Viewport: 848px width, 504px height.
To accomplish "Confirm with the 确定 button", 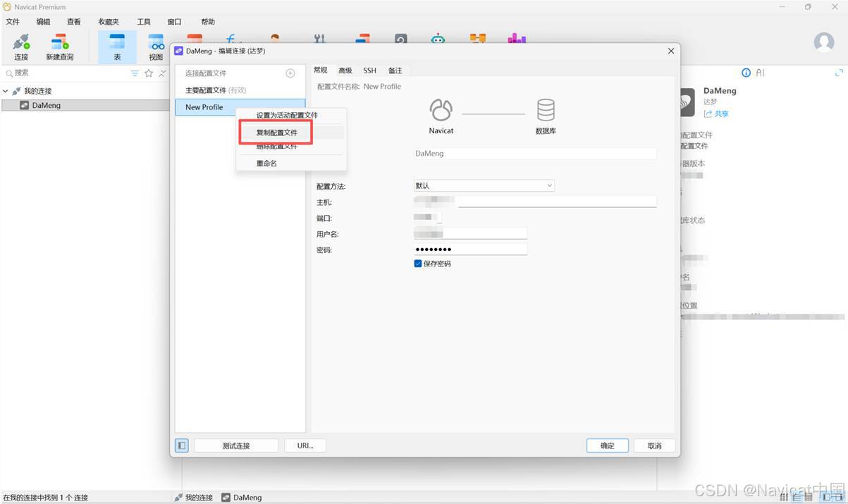I will 608,445.
